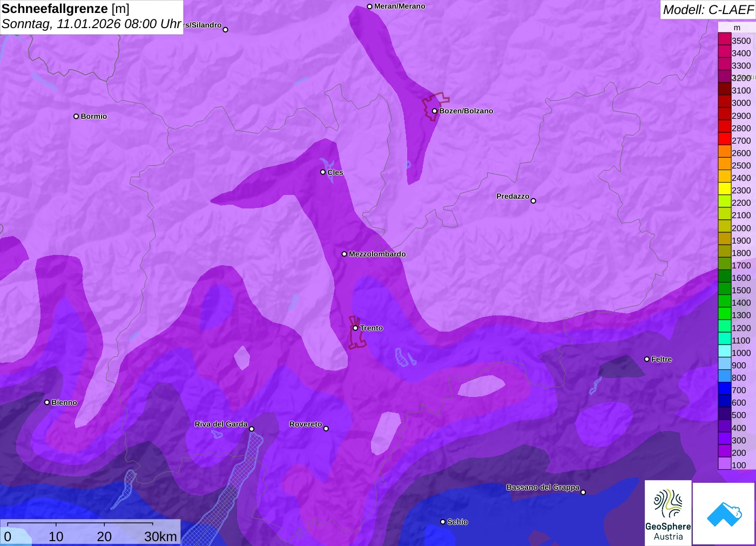The width and height of the screenshot is (756, 546).
Task: Click the blue cloud logo icon
Action: pyautogui.click(x=724, y=514)
